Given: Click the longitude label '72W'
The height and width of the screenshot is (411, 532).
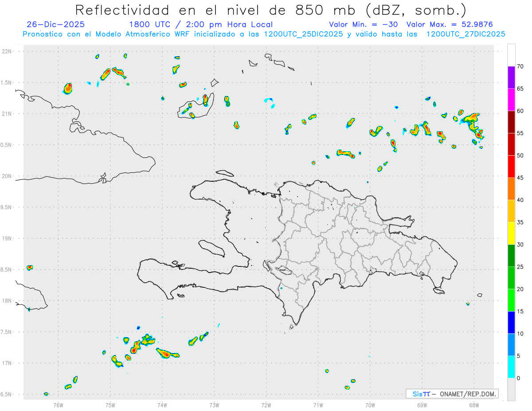Looking at the screenshot, I should (266, 405).
